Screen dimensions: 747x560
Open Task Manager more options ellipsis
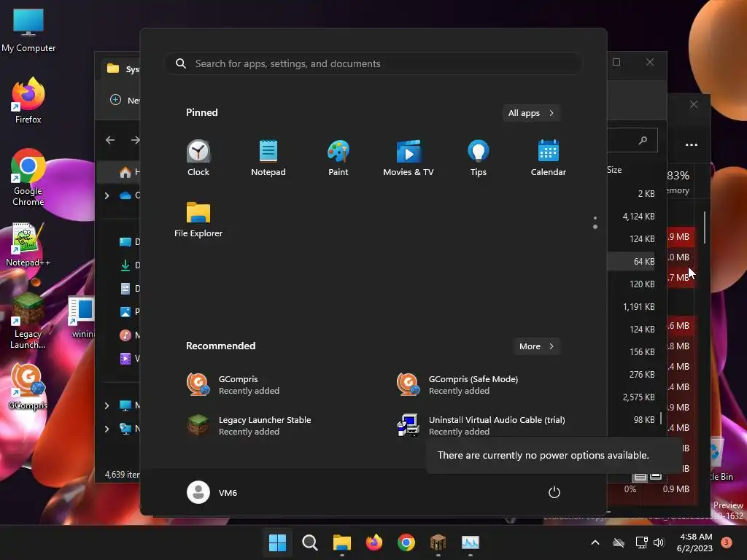692,145
